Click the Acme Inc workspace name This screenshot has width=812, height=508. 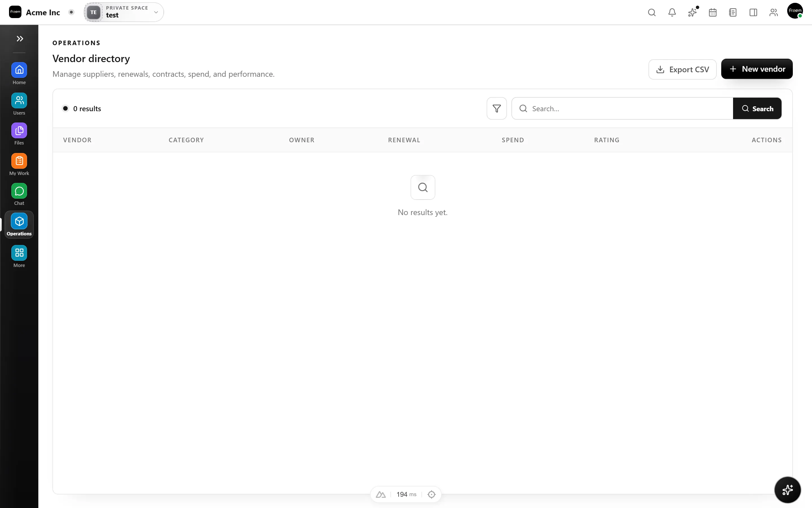coord(43,12)
